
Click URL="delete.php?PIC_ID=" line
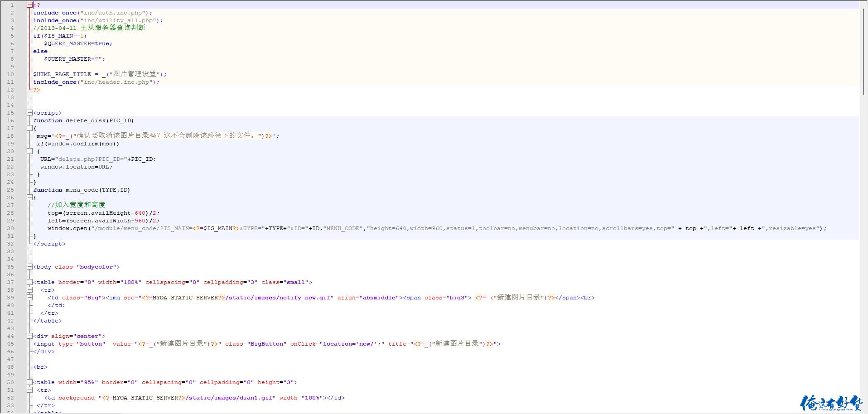98,159
